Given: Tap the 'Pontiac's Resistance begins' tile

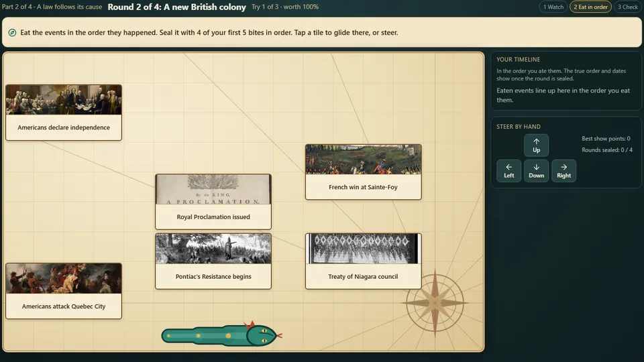Looking at the screenshot, I should 213,261.
